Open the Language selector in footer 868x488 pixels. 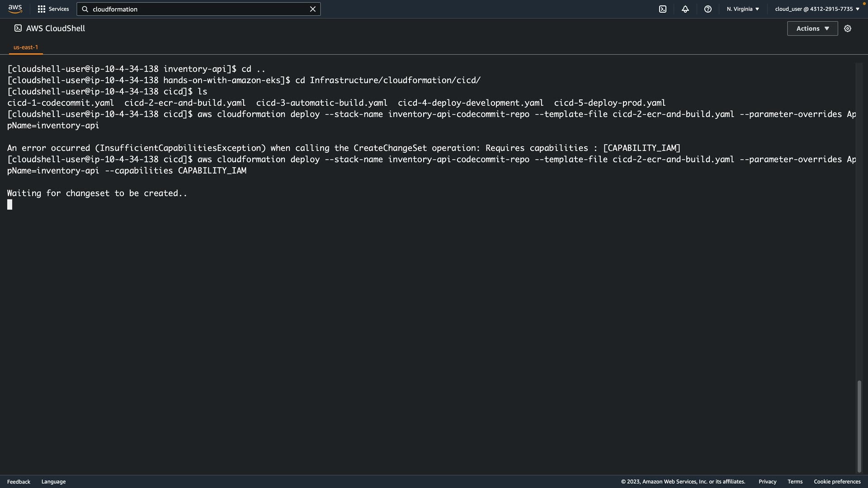point(53,482)
